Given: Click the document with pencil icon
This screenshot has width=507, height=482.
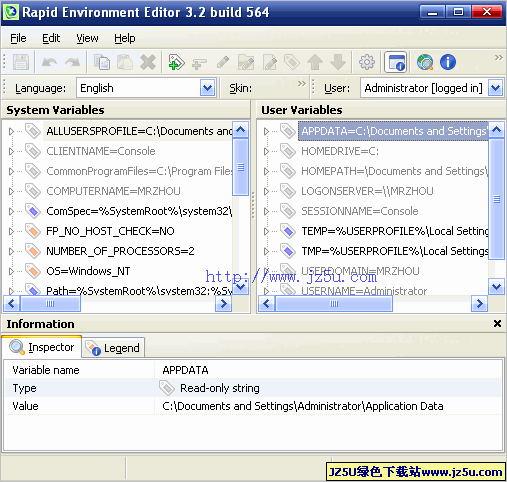Looking at the screenshot, I should (x=270, y=62).
